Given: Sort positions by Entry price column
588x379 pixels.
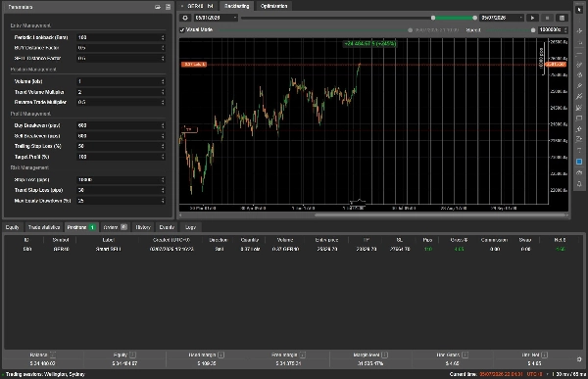Looking at the screenshot, I should 326,240.
